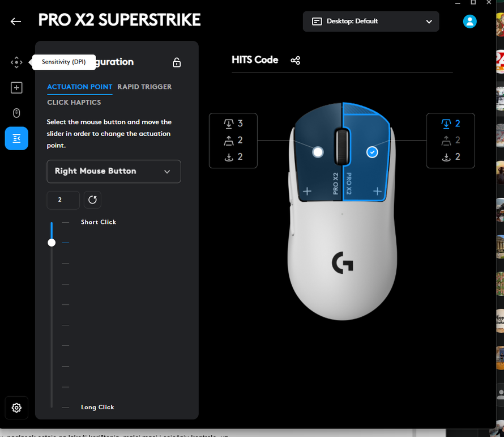Click the highlighted actuation settings sidebar icon

click(x=16, y=138)
